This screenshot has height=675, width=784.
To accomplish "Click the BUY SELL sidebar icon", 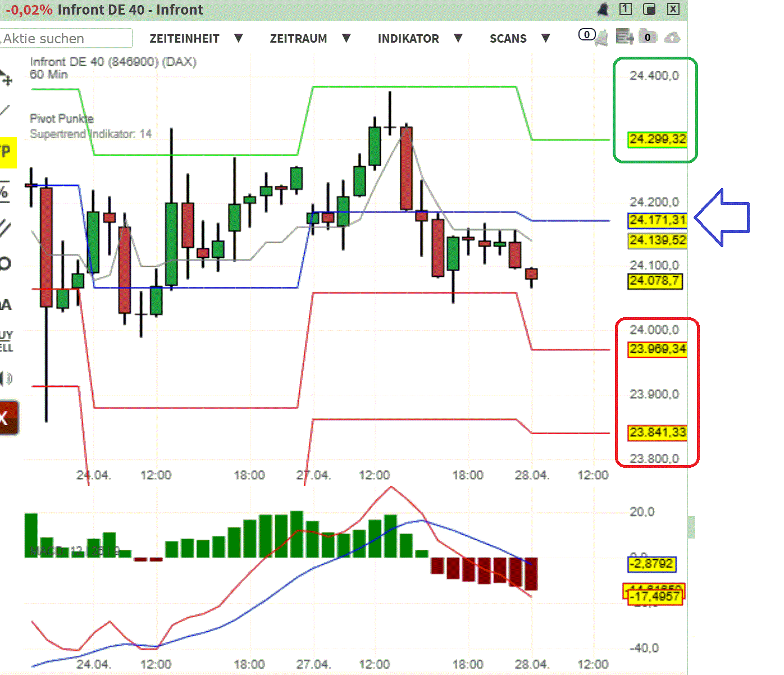I will (6, 341).
